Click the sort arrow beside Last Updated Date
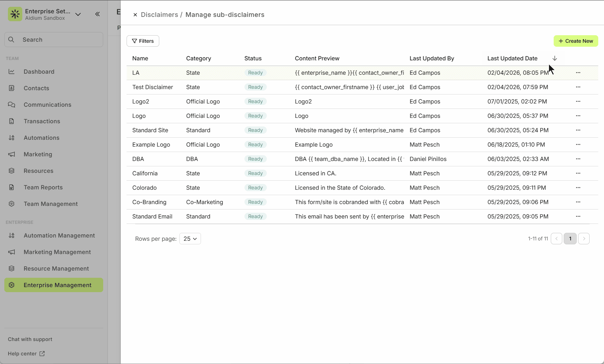The height and width of the screenshot is (364, 604). [x=555, y=58]
